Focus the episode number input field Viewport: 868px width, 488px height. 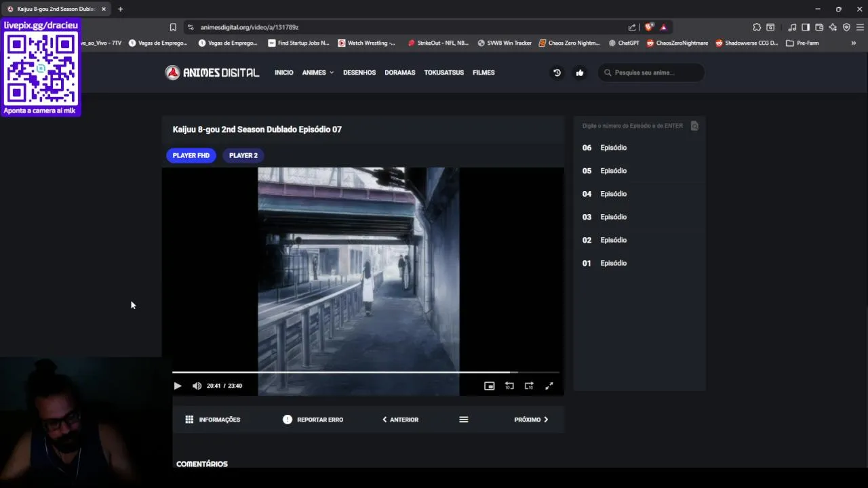[x=633, y=126]
